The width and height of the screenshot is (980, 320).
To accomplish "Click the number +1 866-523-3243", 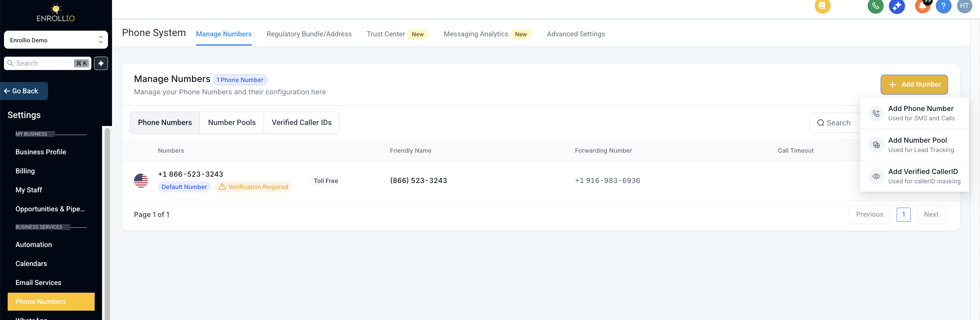I will pos(191,174).
